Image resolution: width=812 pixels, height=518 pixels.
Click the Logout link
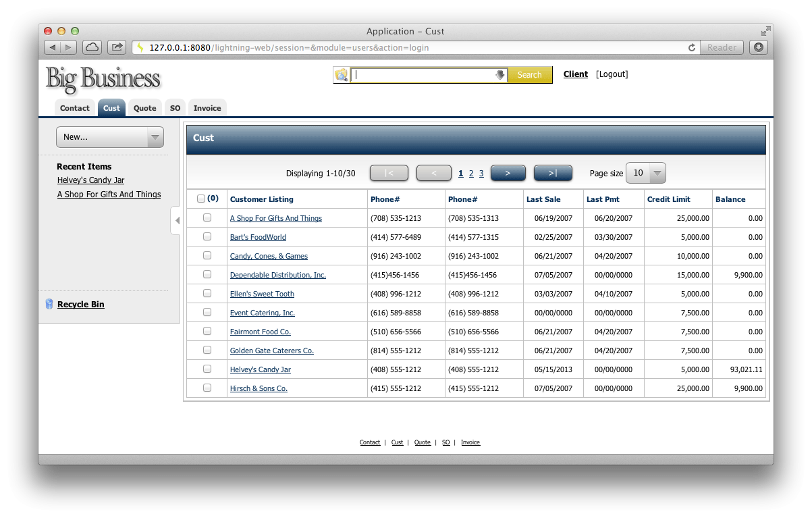pyautogui.click(x=612, y=74)
